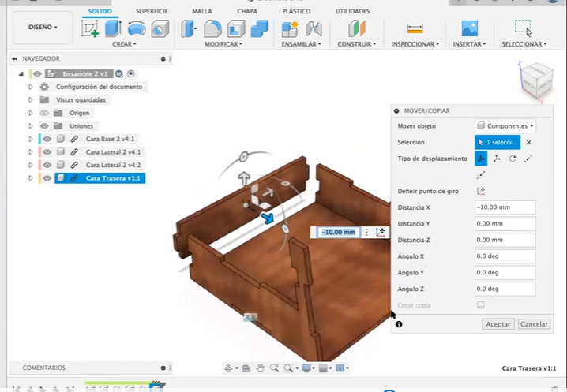Hide the Uniones folder
This screenshot has width=567, height=392.
pos(44,125)
